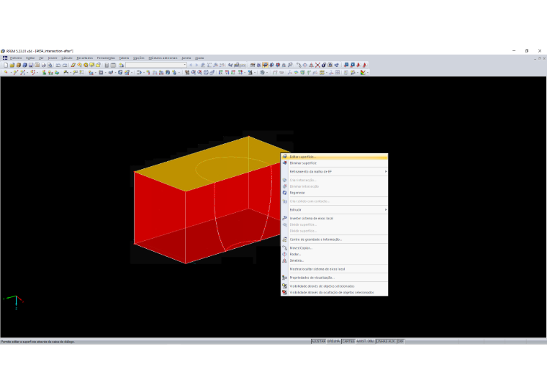Image resolution: width=547 pixels, height=392 pixels.
Task: Click the color results scale toolbar icon
Action: pyautogui.click(x=363, y=73)
